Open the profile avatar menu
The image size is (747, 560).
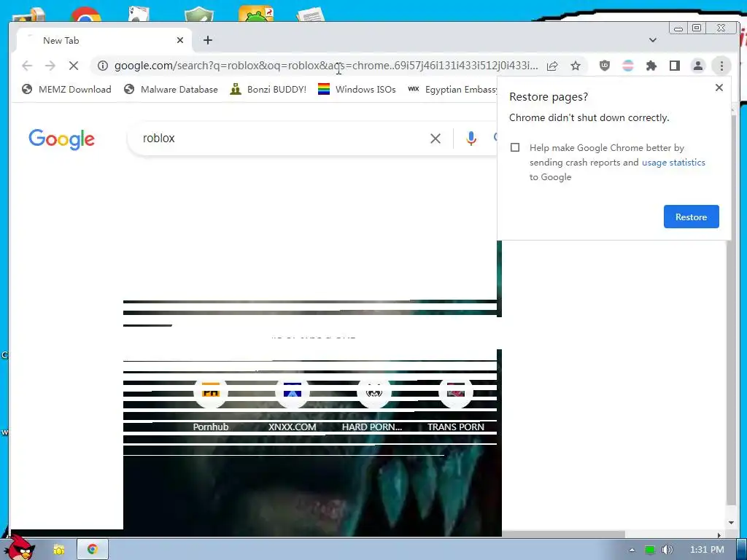point(698,66)
